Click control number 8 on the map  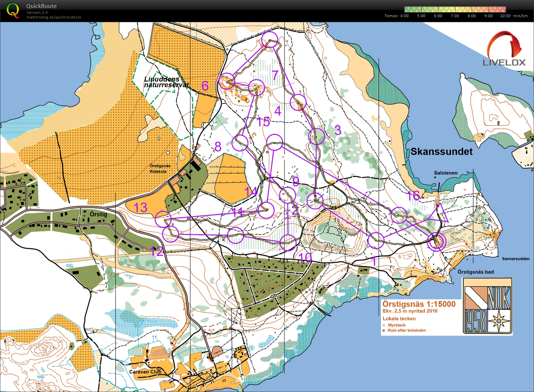(218, 147)
